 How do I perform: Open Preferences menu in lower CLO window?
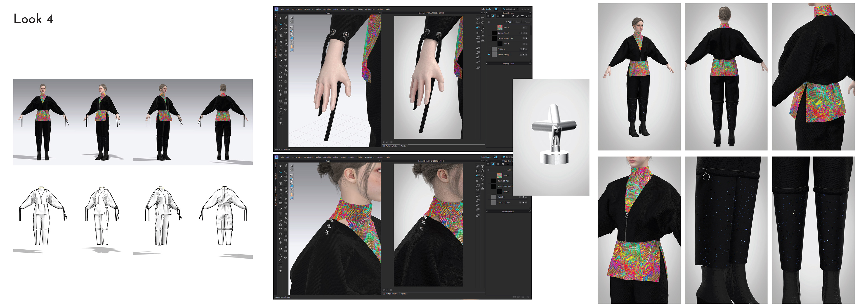tap(370, 157)
